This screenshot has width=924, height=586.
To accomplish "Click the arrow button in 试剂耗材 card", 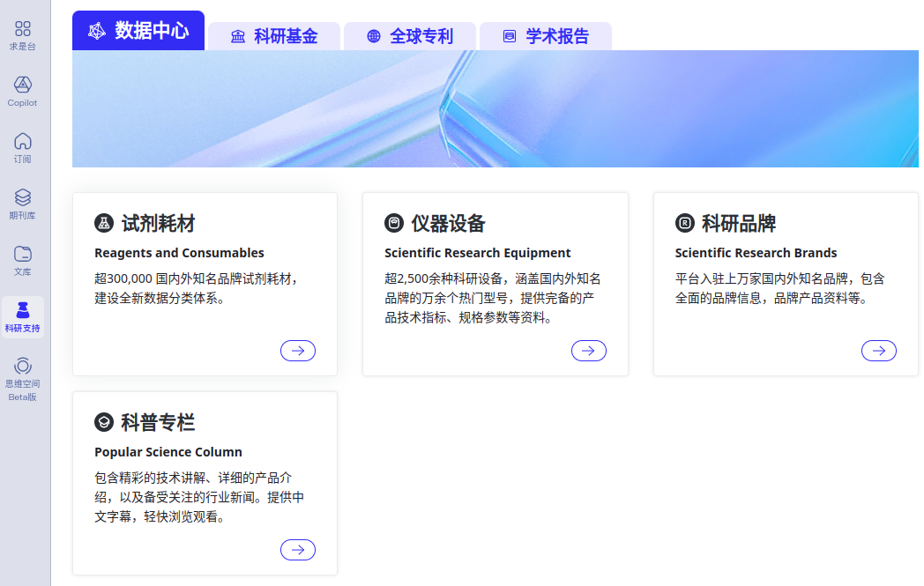I will tap(298, 351).
